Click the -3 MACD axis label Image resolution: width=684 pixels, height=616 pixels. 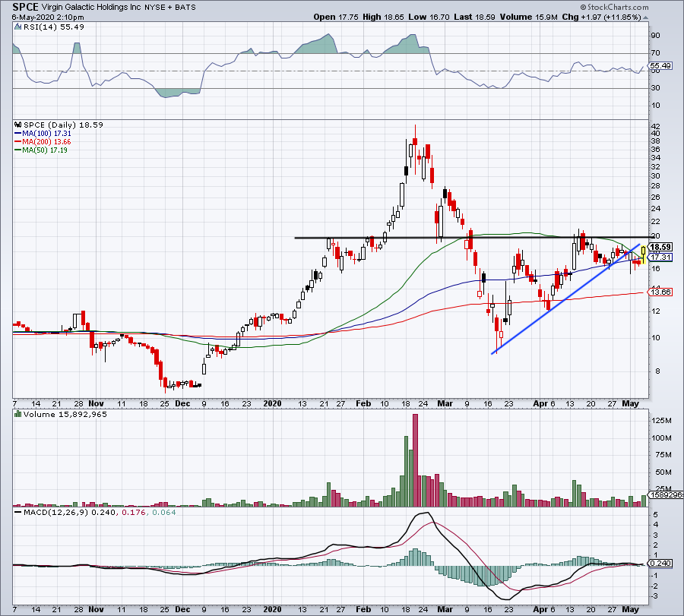click(x=655, y=596)
